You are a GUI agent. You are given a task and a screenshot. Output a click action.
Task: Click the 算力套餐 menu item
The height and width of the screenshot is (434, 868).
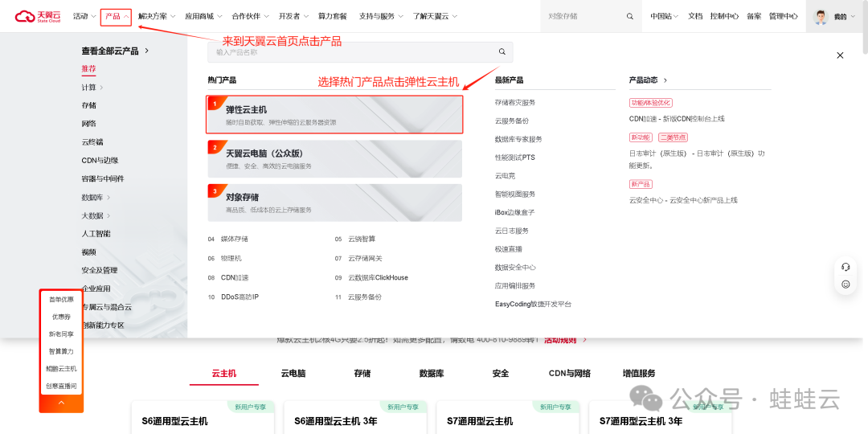click(332, 17)
